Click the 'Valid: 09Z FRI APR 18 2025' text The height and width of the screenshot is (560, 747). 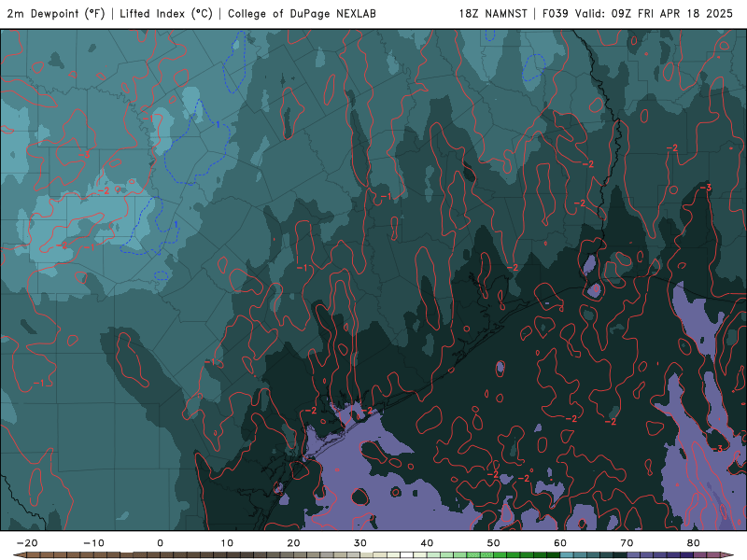[654, 14]
